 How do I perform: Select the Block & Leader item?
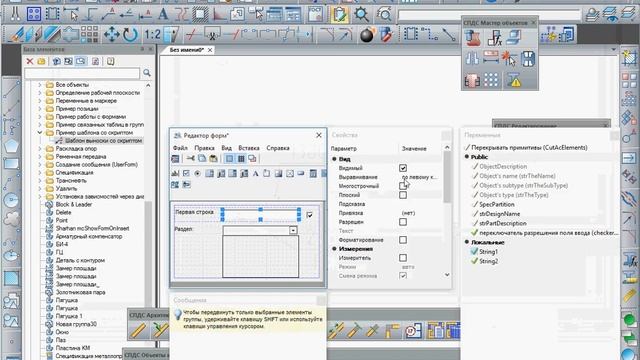(73, 204)
